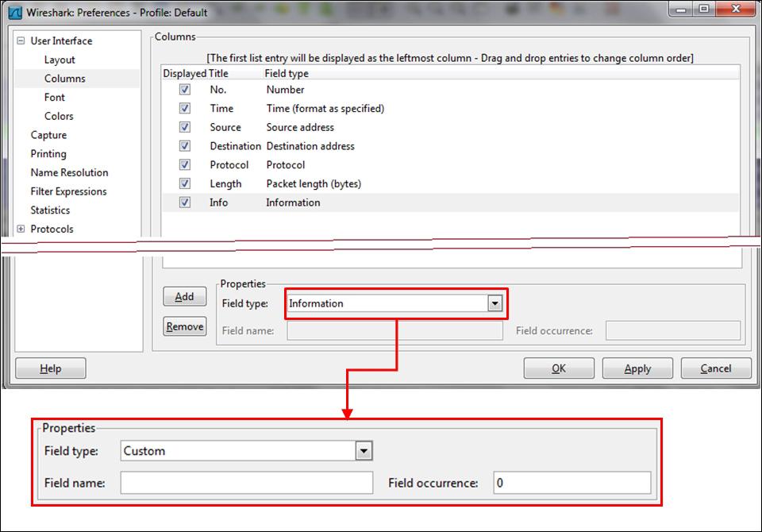Select the "Number" field type cell

tap(285, 90)
